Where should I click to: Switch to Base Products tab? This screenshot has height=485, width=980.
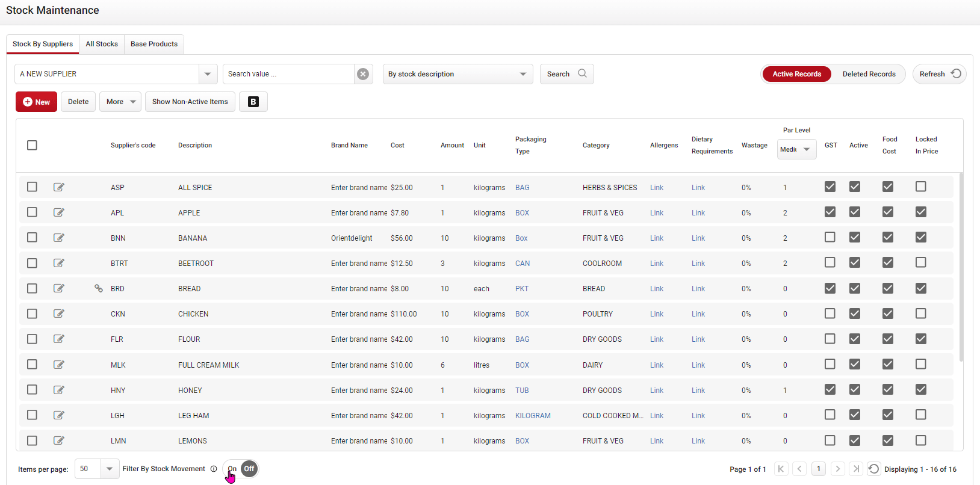click(154, 44)
